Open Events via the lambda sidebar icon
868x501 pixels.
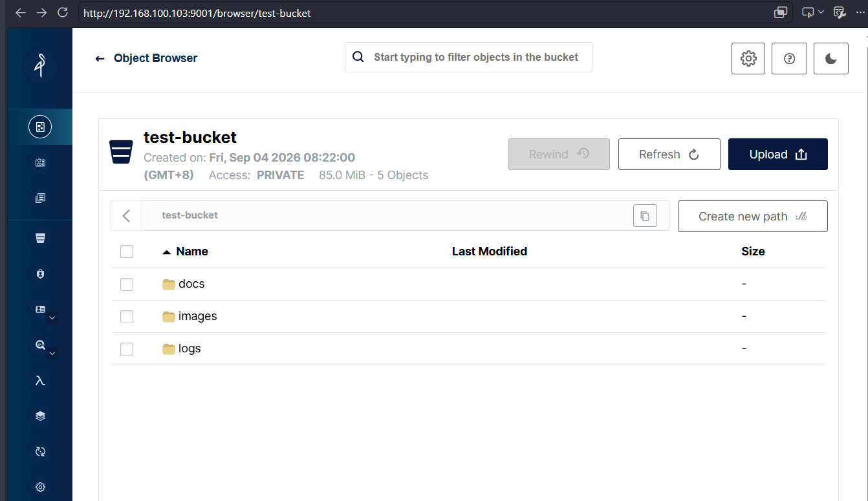(40, 381)
